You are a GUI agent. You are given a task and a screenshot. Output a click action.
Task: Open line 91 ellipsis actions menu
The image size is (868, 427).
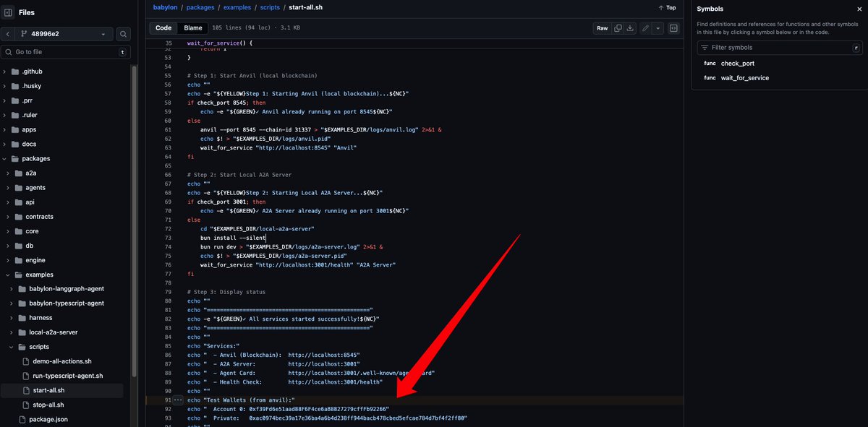click(x=178, y=400)
